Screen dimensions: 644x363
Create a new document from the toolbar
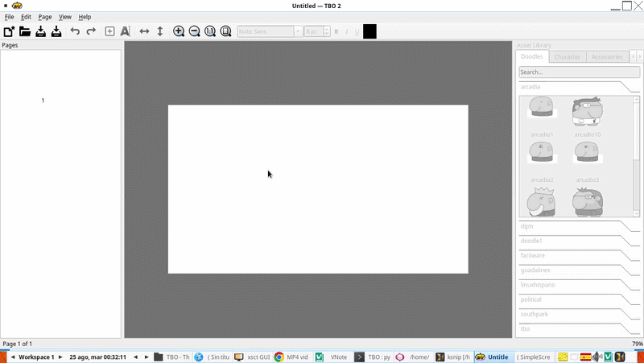click(x=9, y=31)
